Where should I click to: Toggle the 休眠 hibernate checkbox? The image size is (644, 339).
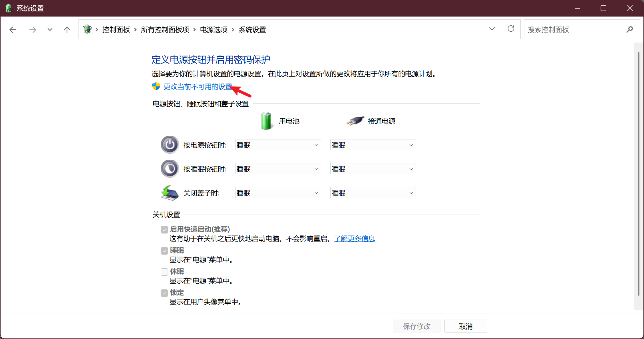click(164, 272)
